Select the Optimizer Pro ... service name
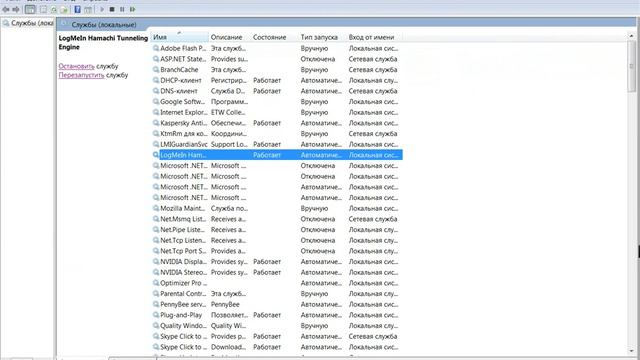 coord(183,283)
